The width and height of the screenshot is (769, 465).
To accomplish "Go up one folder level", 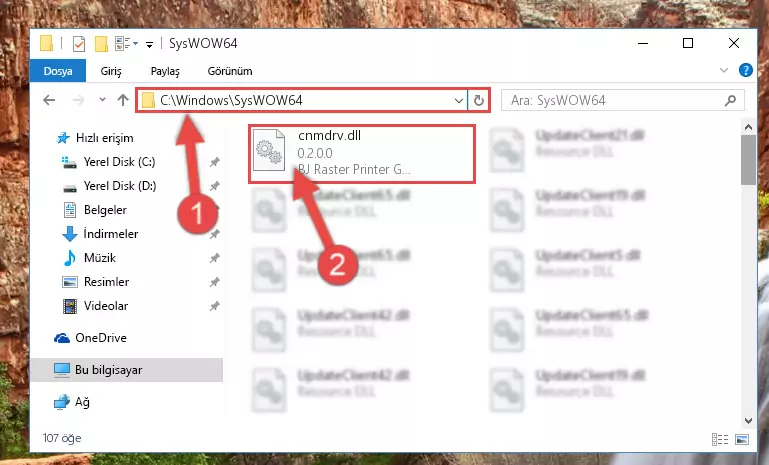I will [x=123, y=100].
